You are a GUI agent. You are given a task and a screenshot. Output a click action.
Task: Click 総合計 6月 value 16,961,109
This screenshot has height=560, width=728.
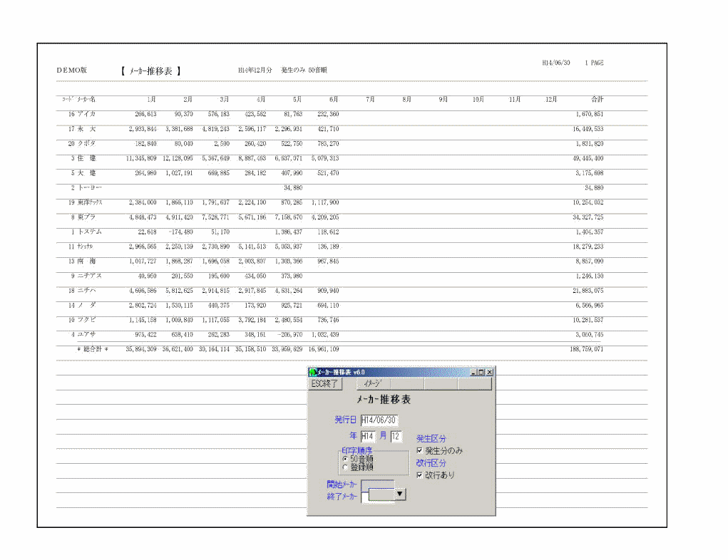pyautogui.click(x=324, y=349)
